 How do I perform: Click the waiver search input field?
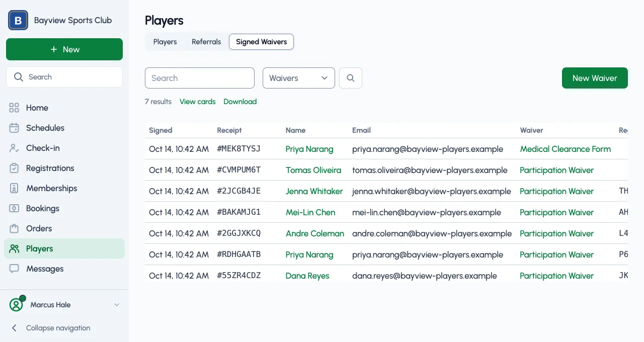[x=200, y=78]
